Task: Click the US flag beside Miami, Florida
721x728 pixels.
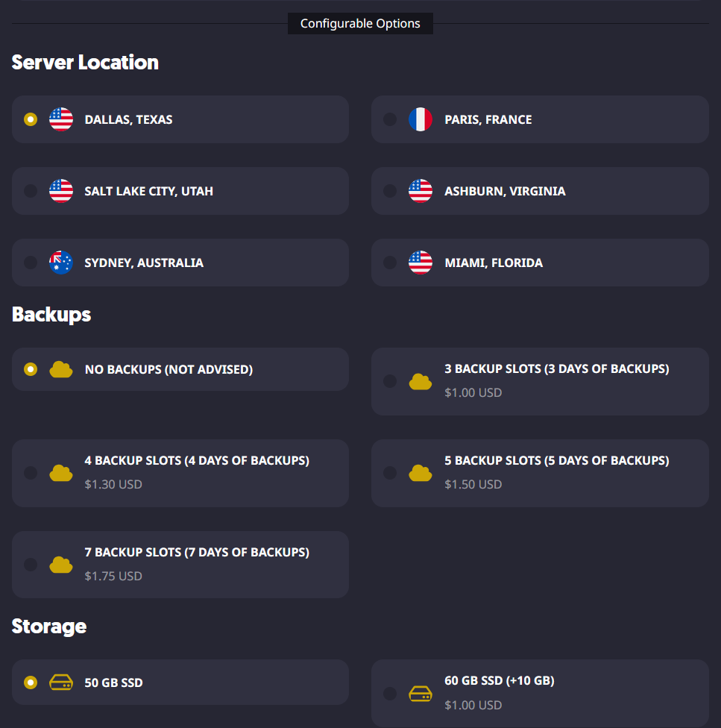Action: pos(421,263)
